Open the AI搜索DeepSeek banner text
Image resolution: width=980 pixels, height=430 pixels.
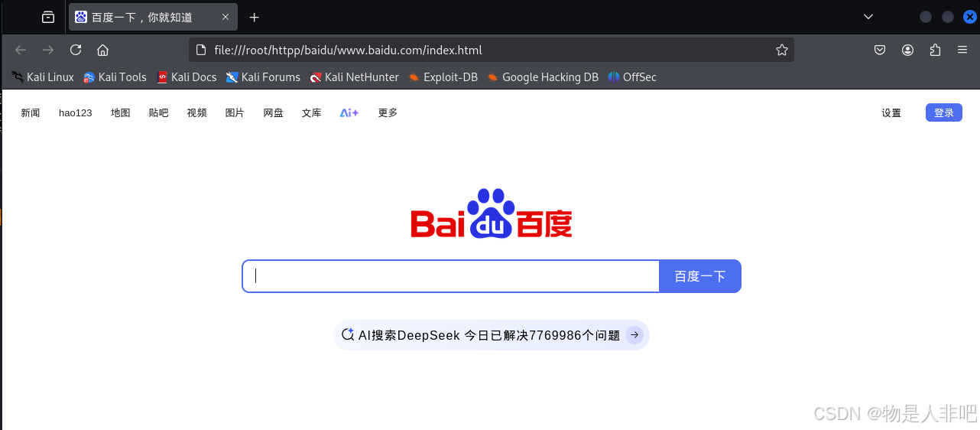tap(489, 335)
